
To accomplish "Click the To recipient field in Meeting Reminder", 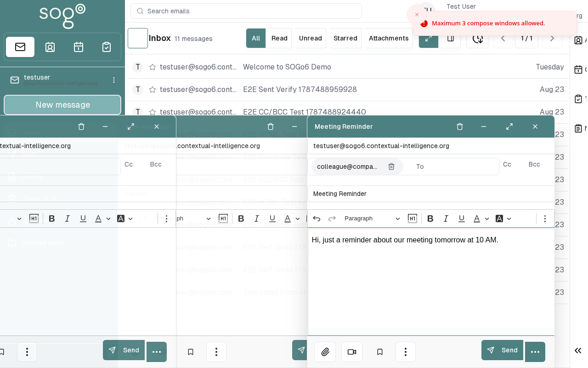I will tap(455, 167).
